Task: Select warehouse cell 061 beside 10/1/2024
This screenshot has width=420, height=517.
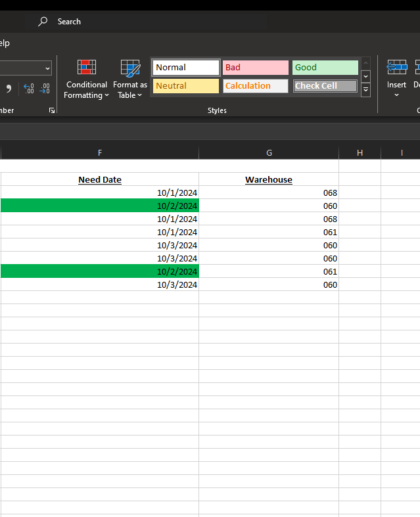Action: (x=269, y=232)
